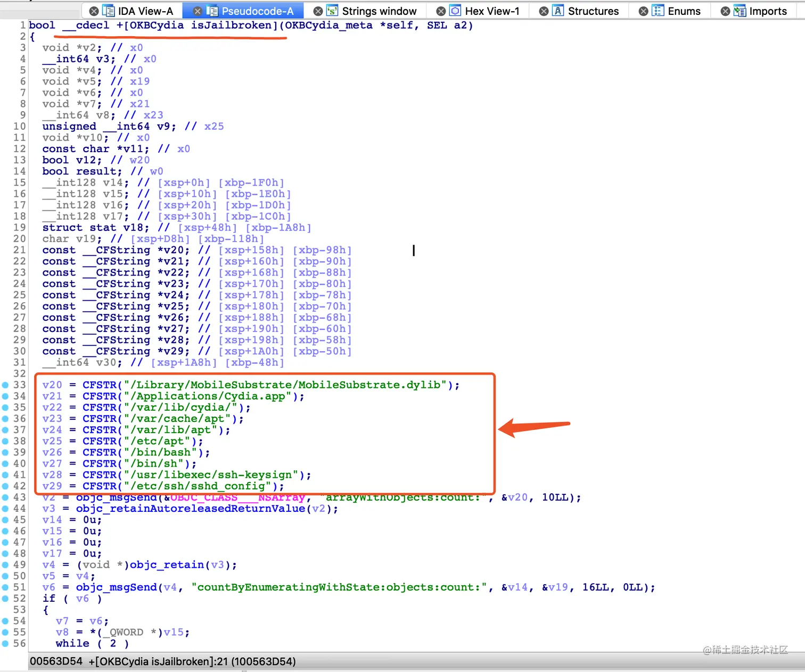Toggle breakpoint dot on line 34
Screen dimensions: 805x672
pyautogui.click(x=5, y=396)
